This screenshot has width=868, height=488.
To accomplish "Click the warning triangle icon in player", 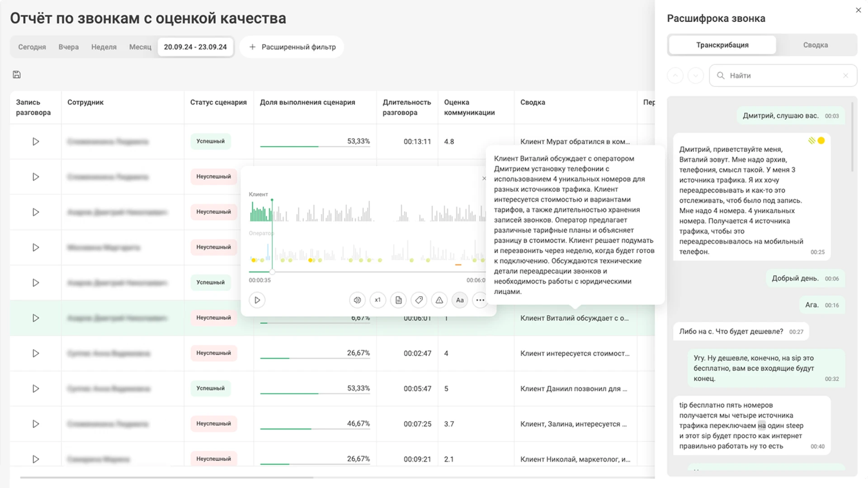I will click(x=439, y=300).
